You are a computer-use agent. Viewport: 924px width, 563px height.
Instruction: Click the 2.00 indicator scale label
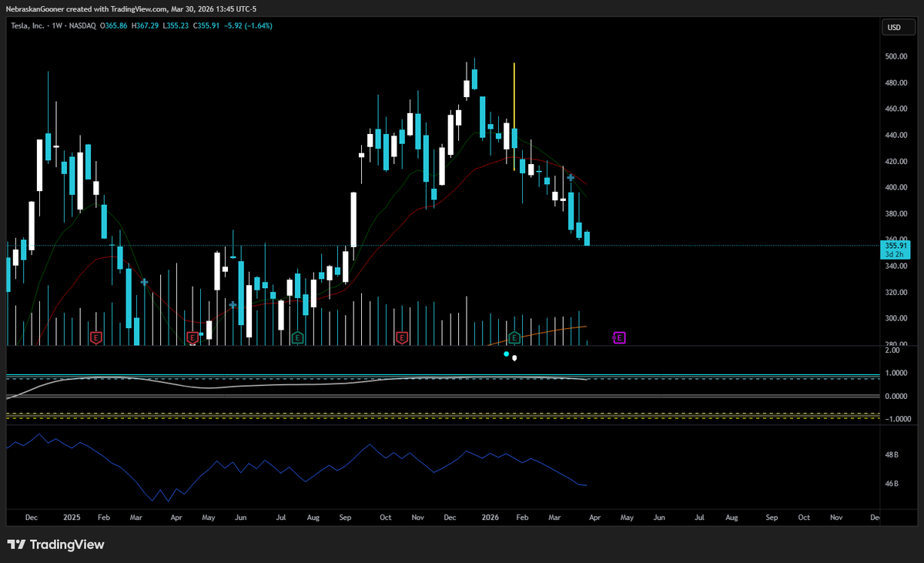click(892, 350)
